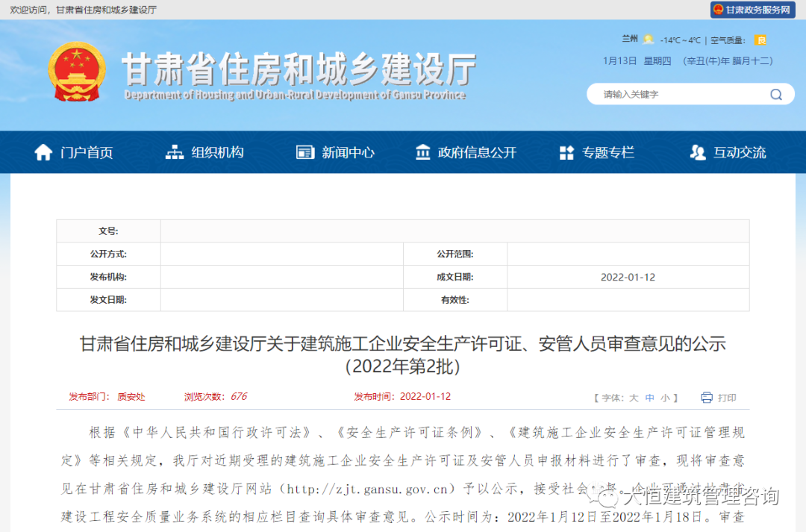Click the national emblem logo
Screen dimensions: 806x532
pyautogui.click(x=77, y=72)
